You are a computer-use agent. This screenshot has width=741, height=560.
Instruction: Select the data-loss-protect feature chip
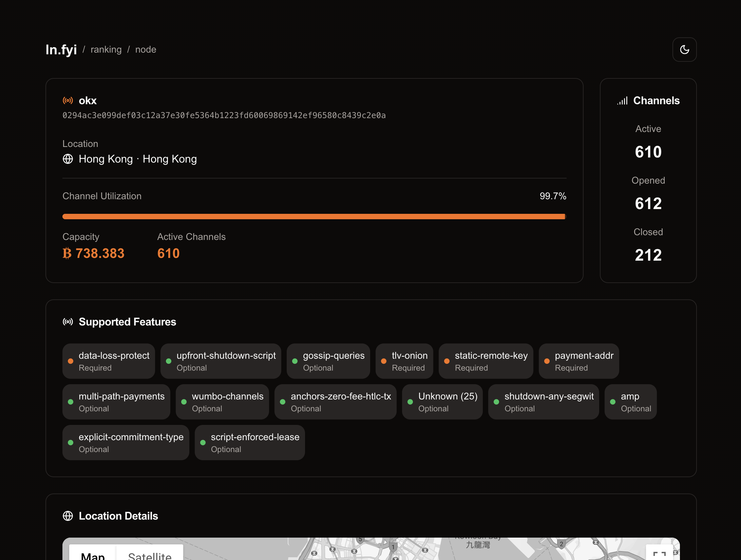(109, 361)
